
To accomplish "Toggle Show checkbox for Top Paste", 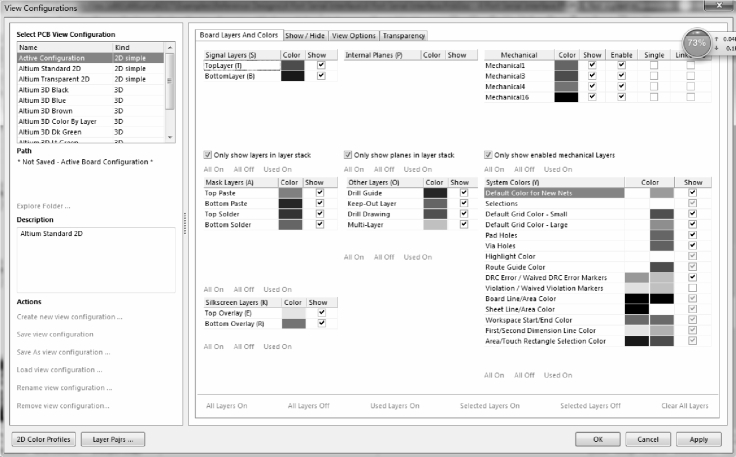I will (x=320, y=192).
